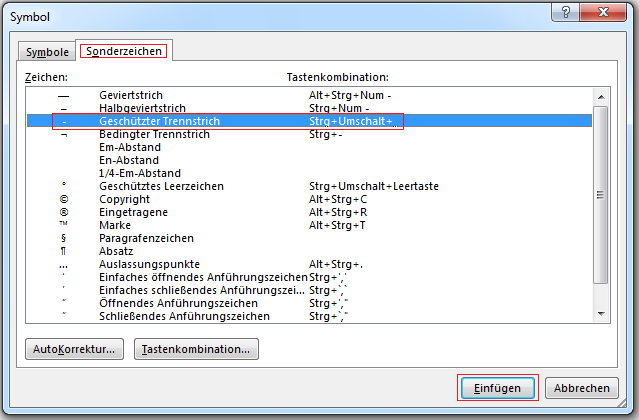Click the ® registered symbol
The width and height of the screenshot is (639, 420).
[64, 212]
